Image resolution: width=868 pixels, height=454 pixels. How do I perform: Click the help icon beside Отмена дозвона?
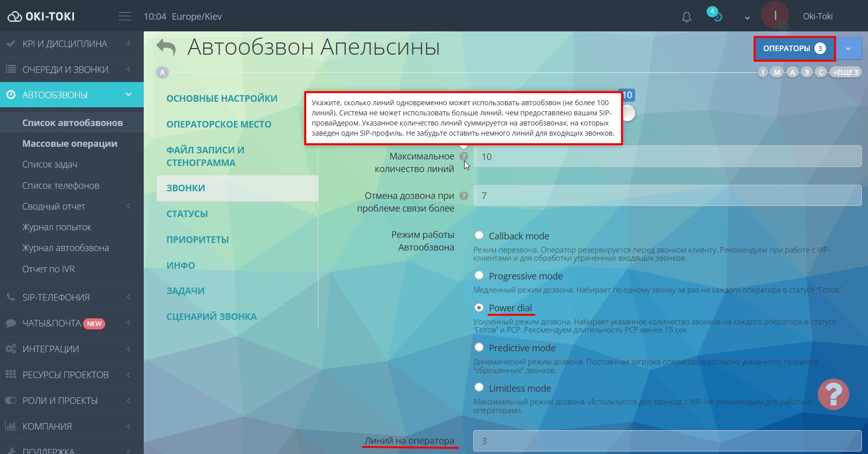(x=464, y=196)
